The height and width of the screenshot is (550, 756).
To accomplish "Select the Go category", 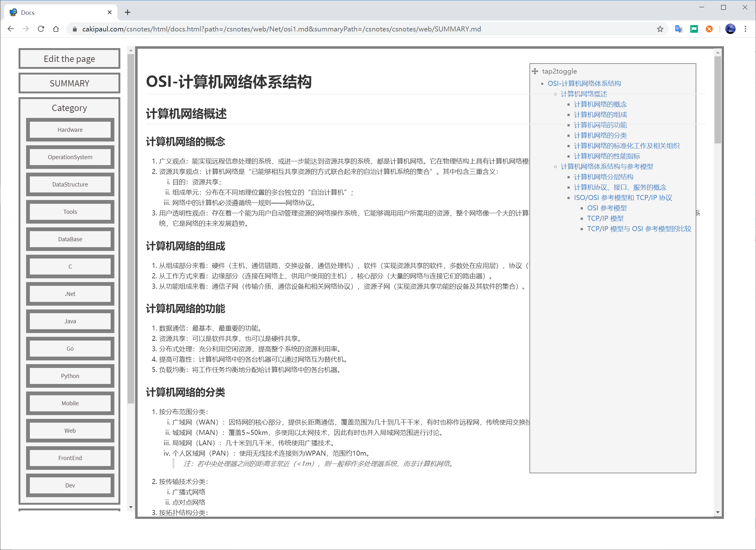I will coord(70,348).
